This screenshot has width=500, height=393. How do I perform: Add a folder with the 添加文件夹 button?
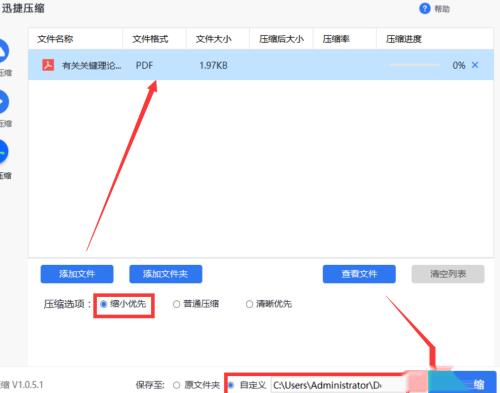coord(166,274)
